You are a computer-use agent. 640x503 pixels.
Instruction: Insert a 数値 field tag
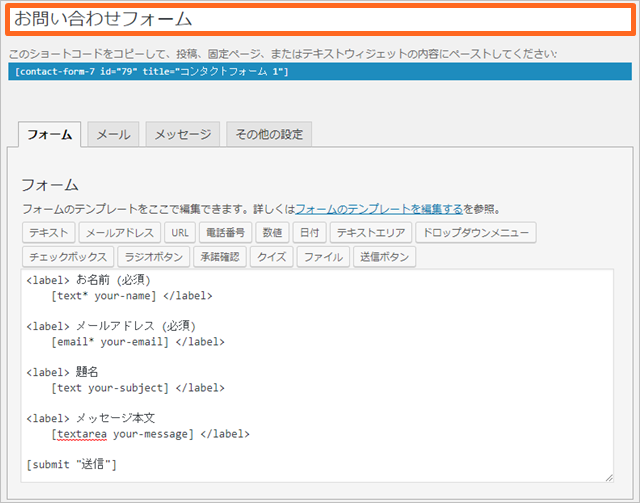point(271,233)
